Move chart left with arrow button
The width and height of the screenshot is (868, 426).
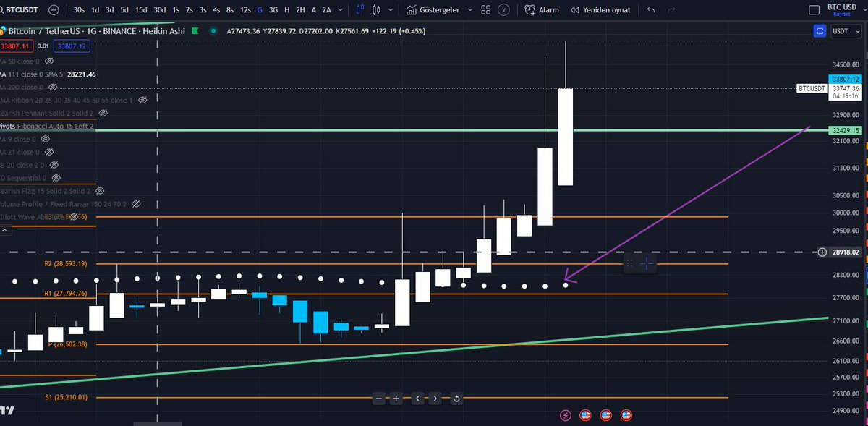click(x=417, y=399)
